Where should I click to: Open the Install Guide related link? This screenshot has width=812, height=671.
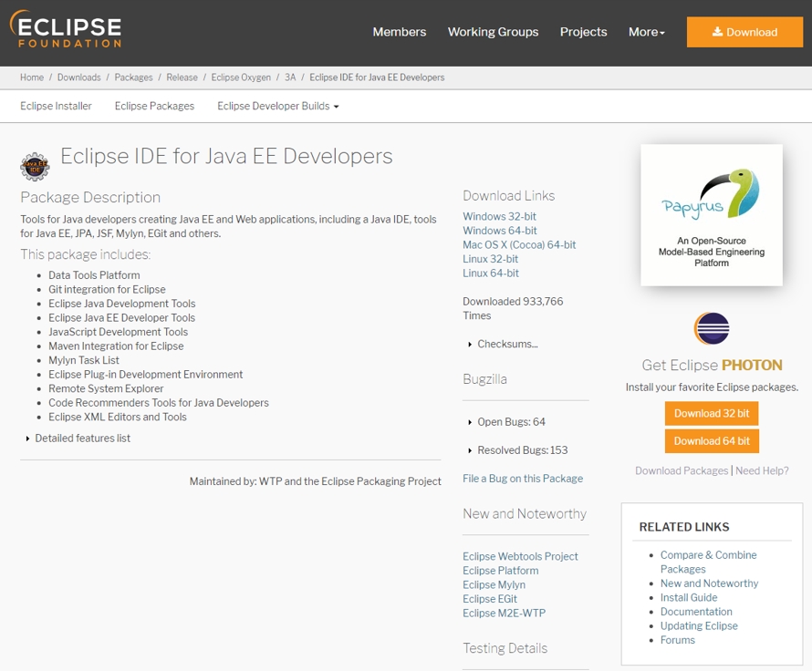click(x=689, y=598)
